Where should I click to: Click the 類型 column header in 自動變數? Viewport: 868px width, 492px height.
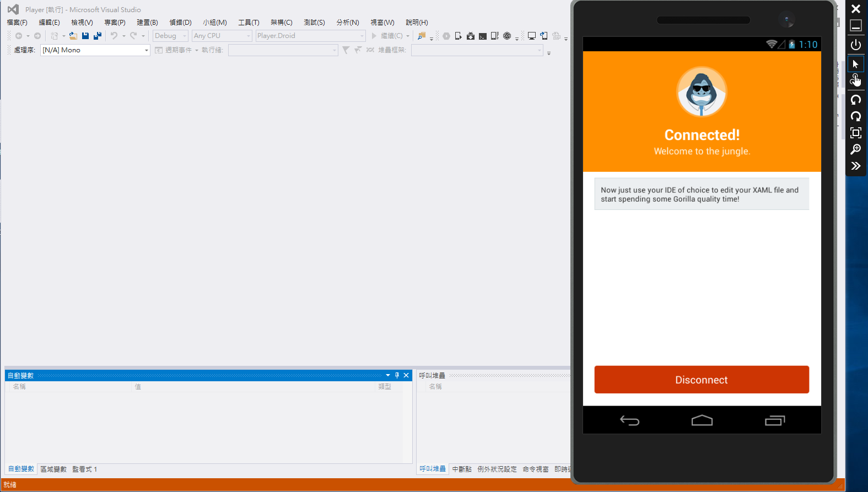(389, 387)
